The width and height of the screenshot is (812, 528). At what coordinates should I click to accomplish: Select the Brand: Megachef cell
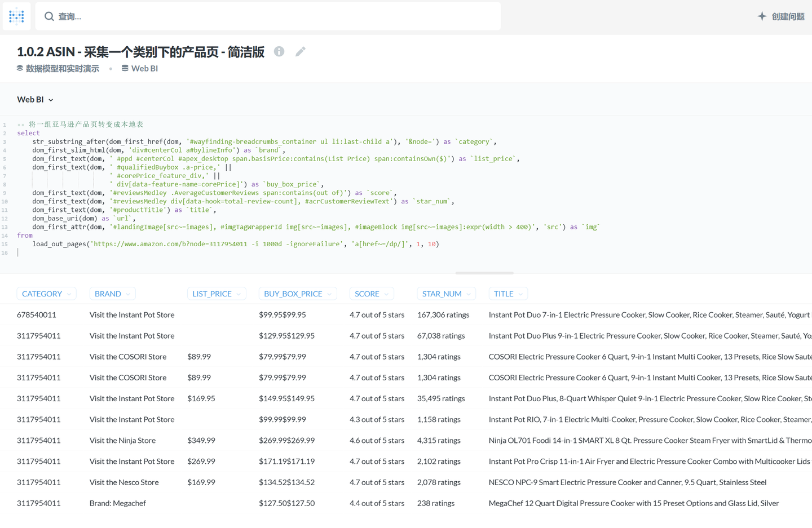118,503
